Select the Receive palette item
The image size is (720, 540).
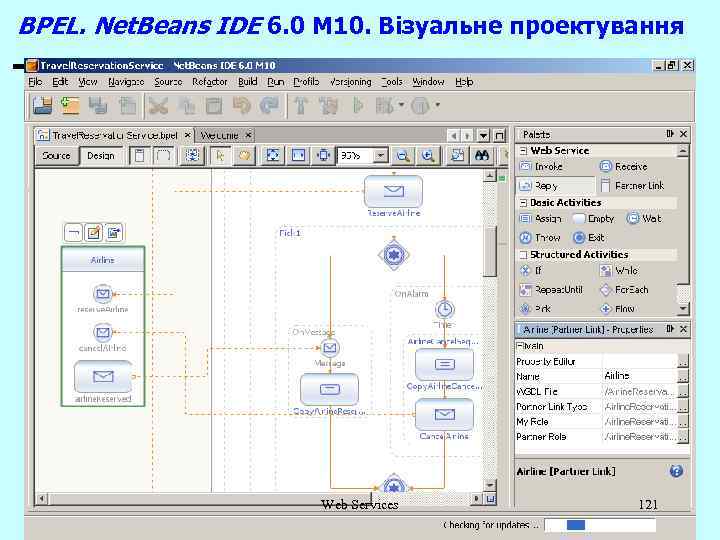(624, 166)
